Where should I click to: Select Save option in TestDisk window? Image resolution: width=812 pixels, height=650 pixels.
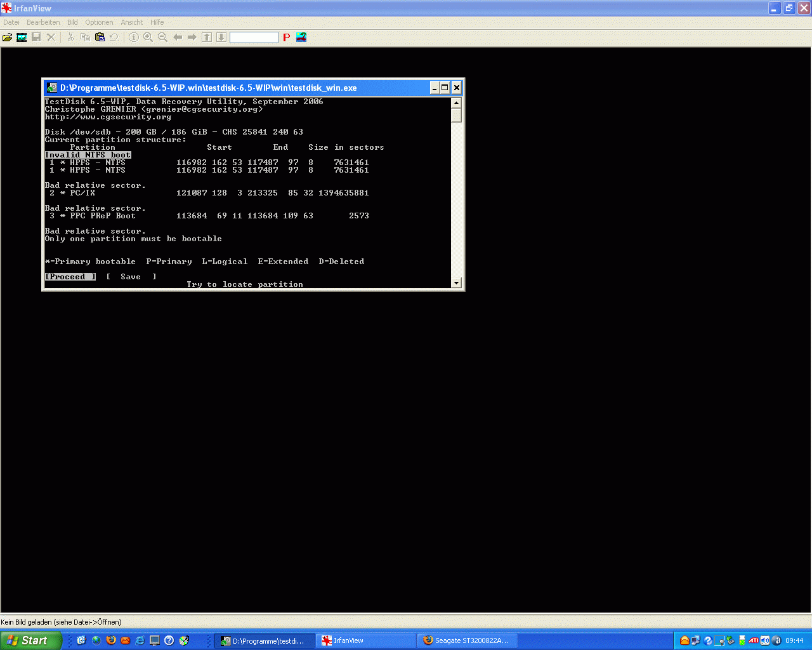pyautogui.click(x=131, y=277)
